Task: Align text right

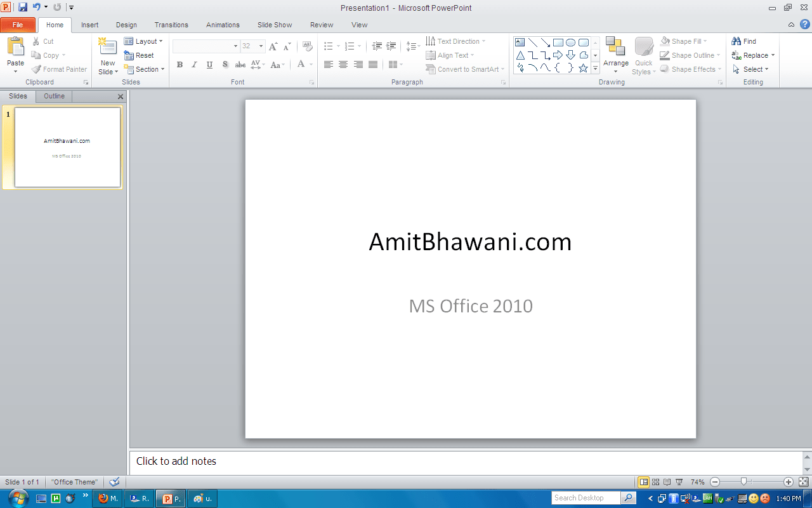Action: coord(358,64)
